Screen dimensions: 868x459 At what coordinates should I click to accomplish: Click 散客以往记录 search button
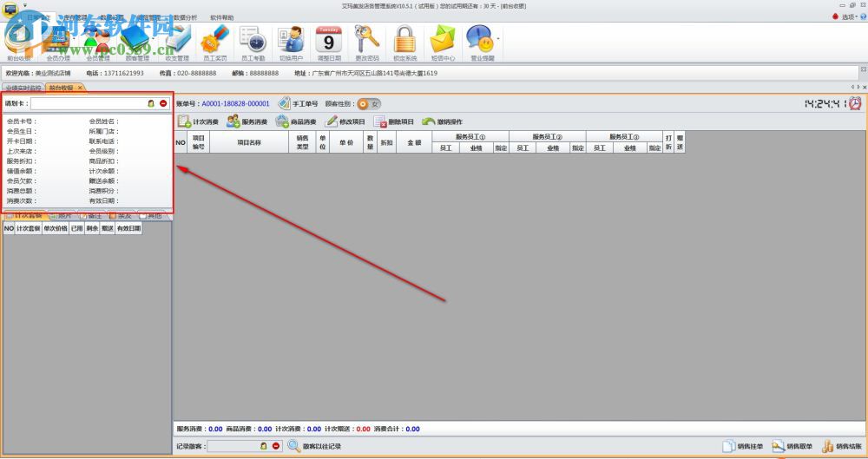pos(314,446)
